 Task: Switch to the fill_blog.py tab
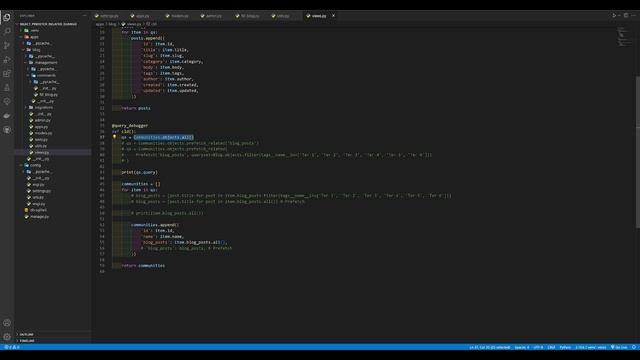248,16
